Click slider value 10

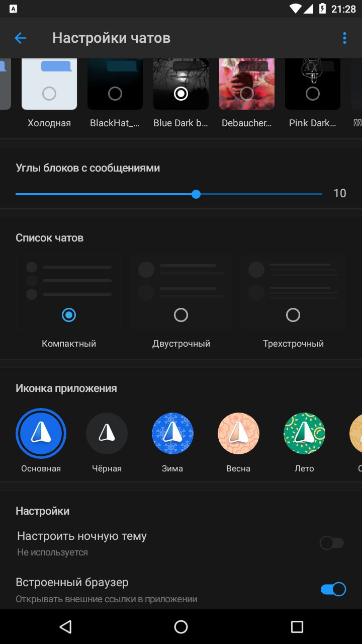click(340, 194)
